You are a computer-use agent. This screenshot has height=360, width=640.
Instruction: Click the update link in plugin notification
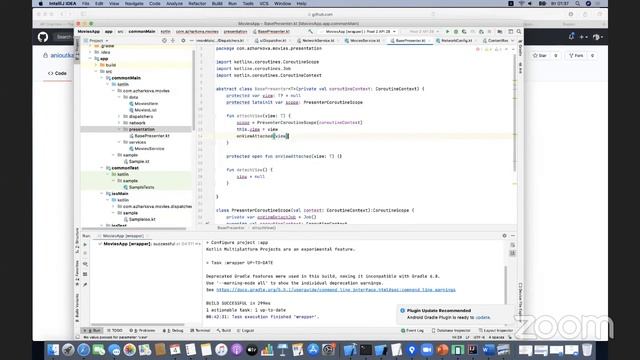482,317
